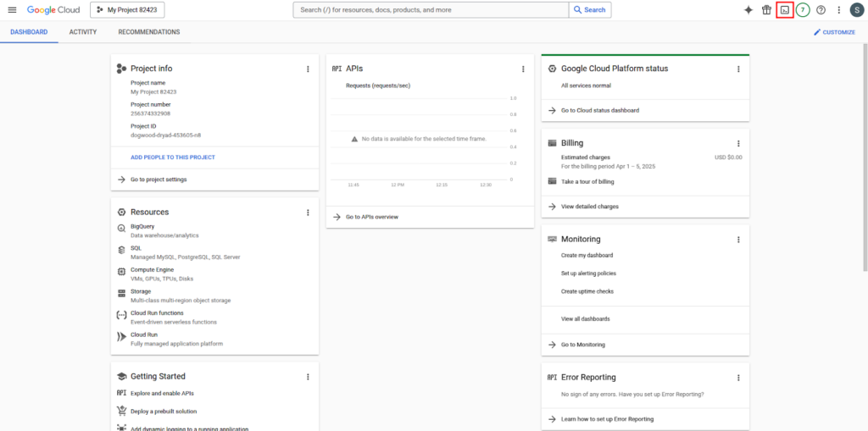Open Monitoring card options menu
The image size is (868, 431).
pyautogui.click(x=738, y=240)
